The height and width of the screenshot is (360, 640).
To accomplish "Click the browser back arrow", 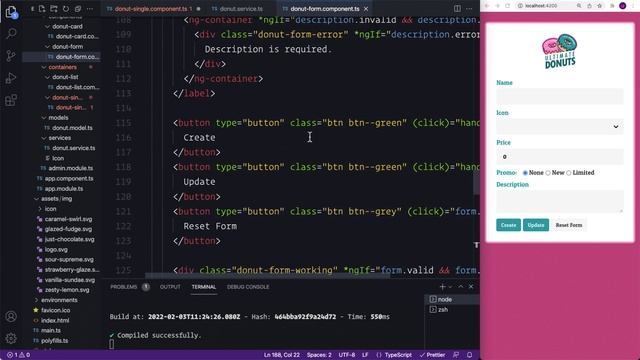I will [x=487, y=6].
